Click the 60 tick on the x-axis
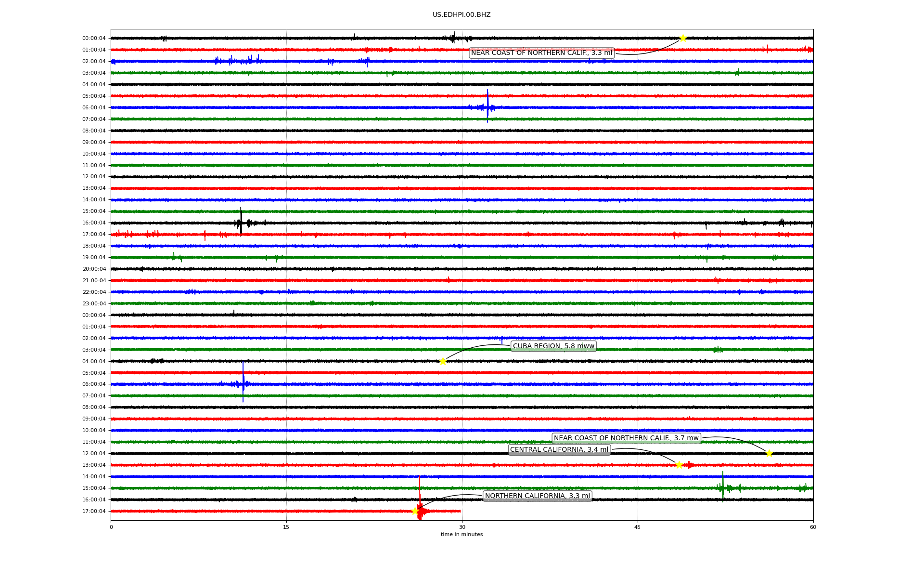This screenshot has width=924, height=578. tap(813, 527)
